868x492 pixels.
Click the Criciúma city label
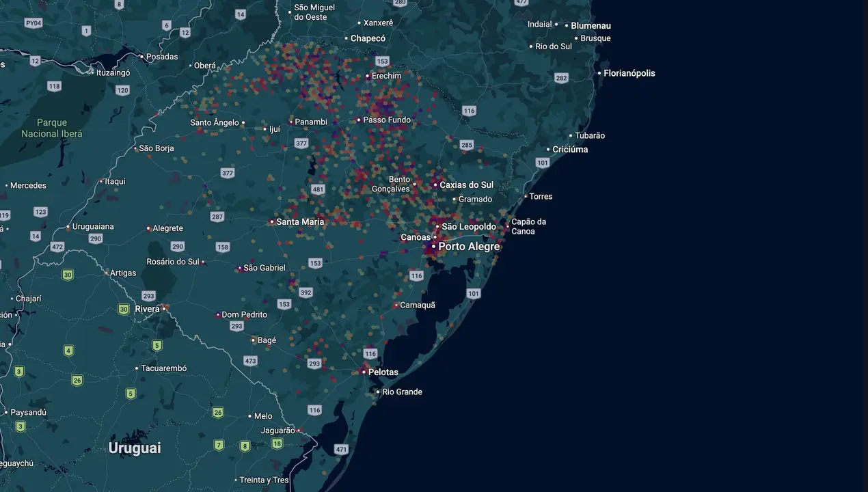pos(570,150)
